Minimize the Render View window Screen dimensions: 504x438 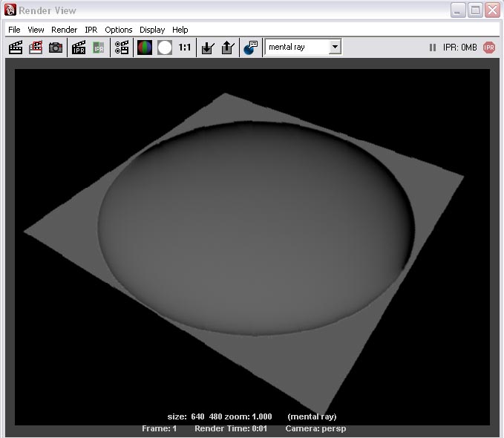click(458, 10)
